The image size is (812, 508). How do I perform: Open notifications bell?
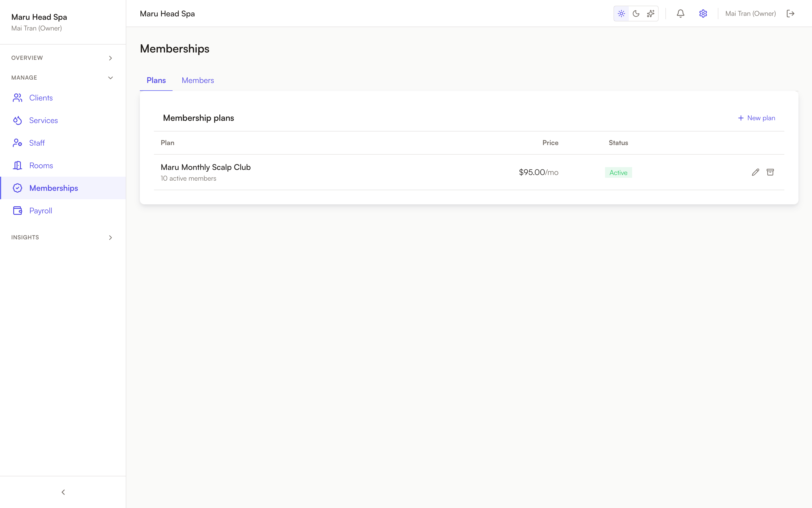(x=680, y=14)
